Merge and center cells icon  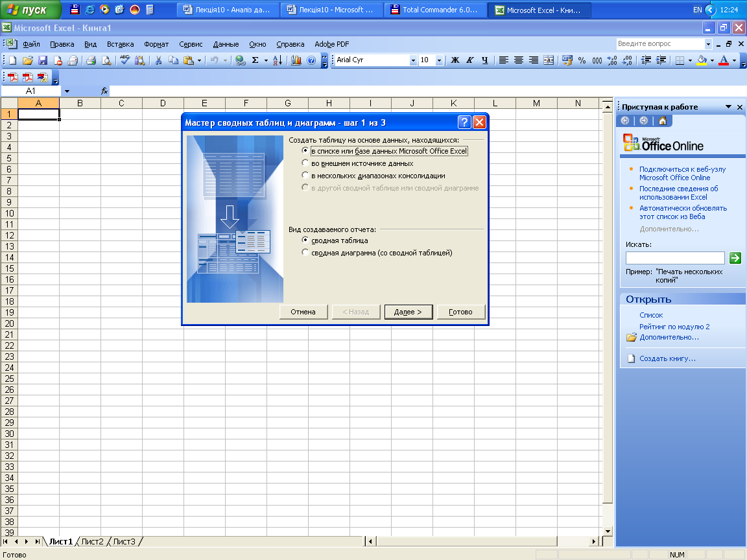[x=549, y=60]
